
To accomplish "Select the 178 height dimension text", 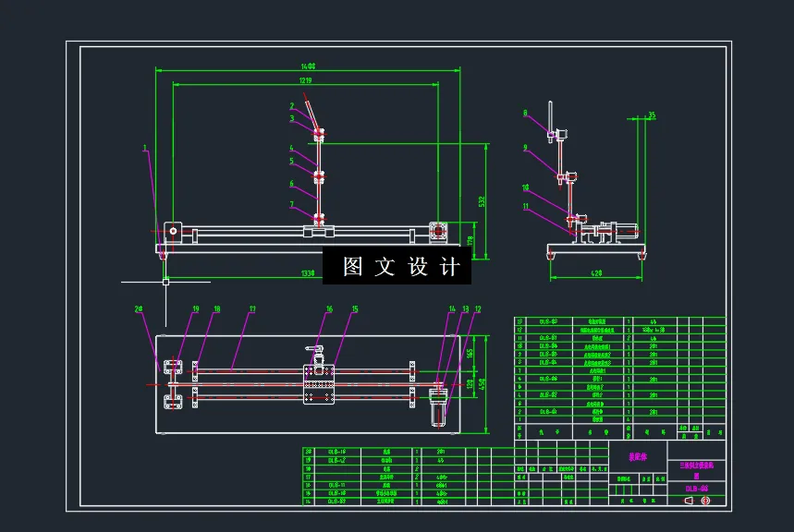I will (x=470, y=240).
